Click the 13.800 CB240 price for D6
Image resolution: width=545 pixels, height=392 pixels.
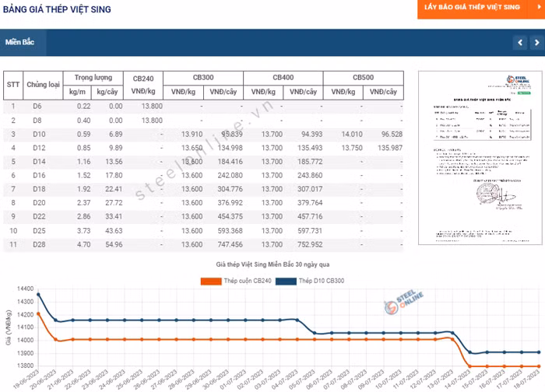(152, 107)
